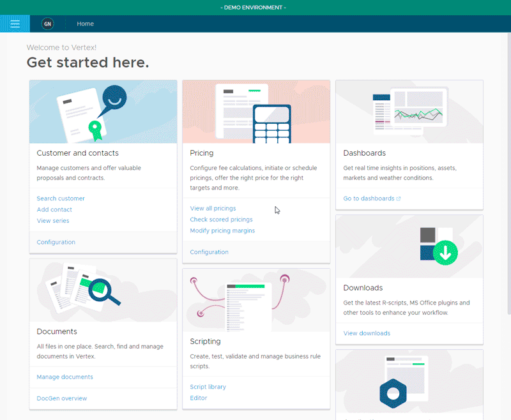Click the Welcome to Vertex text
511x420 pixels.
click(61, 47)
